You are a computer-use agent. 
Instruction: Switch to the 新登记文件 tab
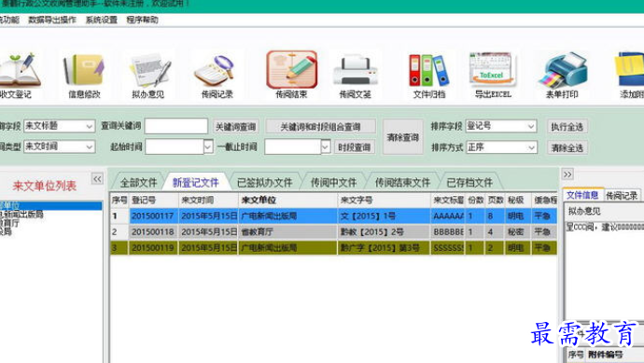(195, 182)
